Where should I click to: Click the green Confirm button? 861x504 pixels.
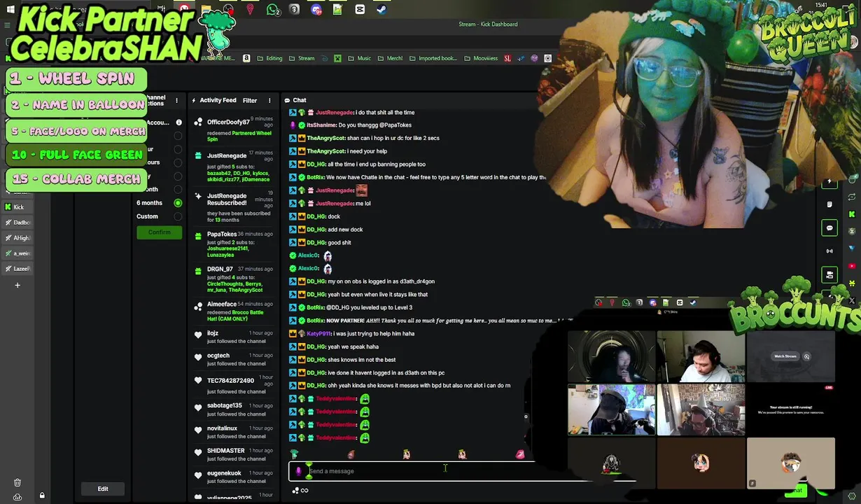point(159,232)
